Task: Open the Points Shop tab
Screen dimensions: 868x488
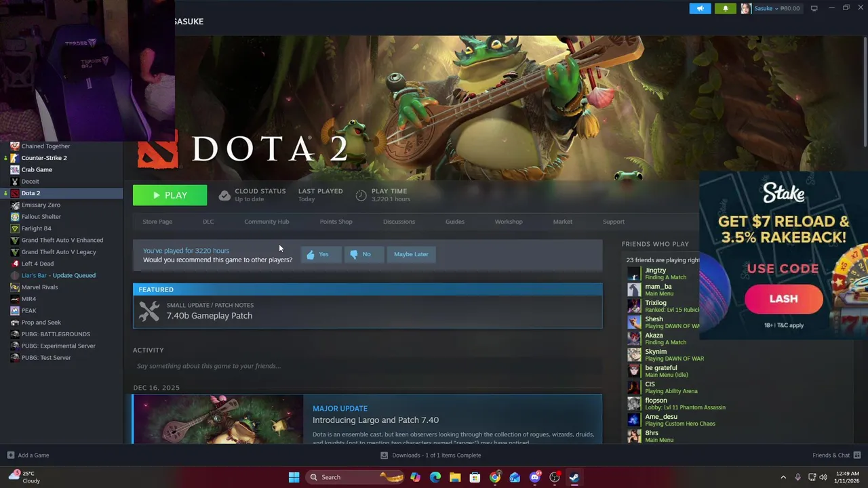Action: click(x=336, y=222)
